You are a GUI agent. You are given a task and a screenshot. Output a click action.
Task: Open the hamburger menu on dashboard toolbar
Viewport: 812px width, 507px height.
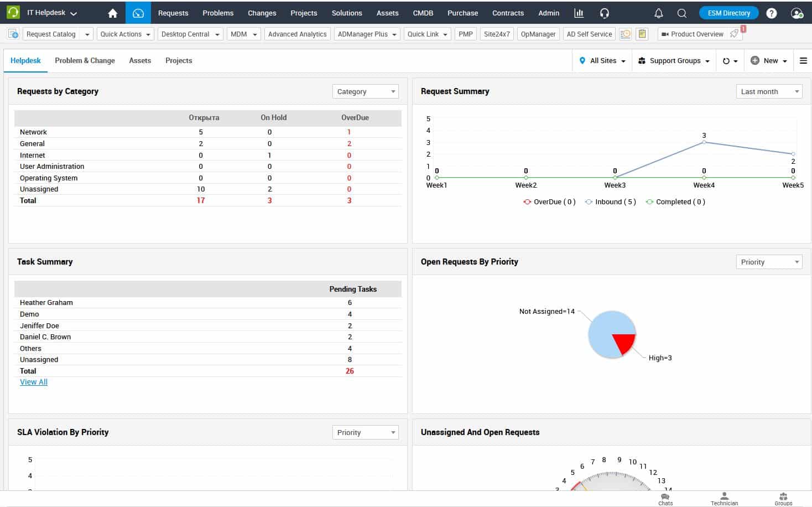tap(803, 61)
